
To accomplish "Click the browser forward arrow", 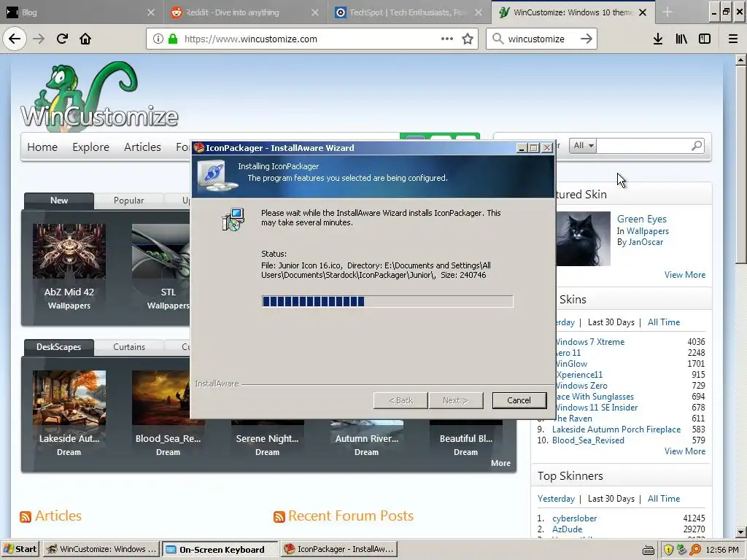I will (39, 39).
